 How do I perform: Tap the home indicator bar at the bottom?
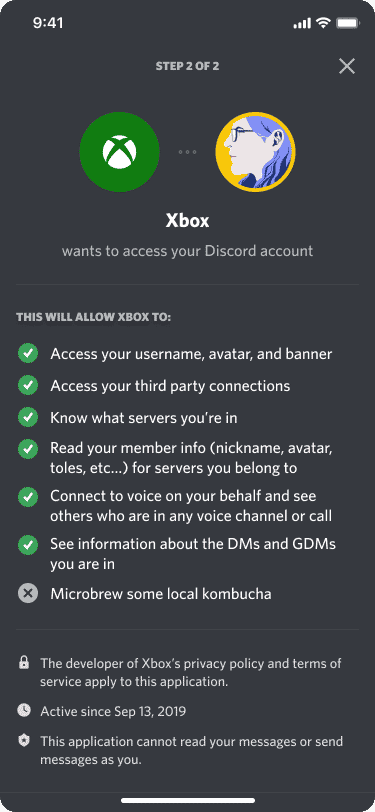pos(188,801)
